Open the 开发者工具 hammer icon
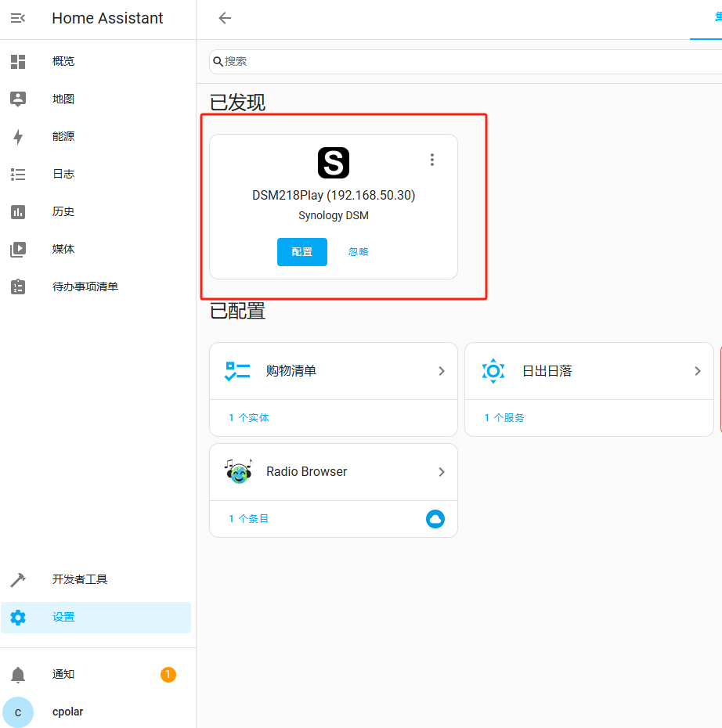The width and height of the screenshot is (722, 728). click(18, 579)
